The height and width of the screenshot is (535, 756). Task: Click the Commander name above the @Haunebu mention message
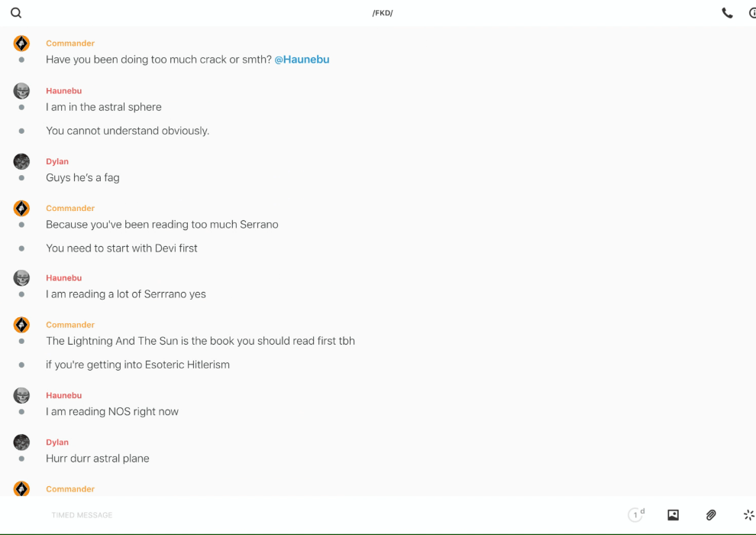click(70, 44)
